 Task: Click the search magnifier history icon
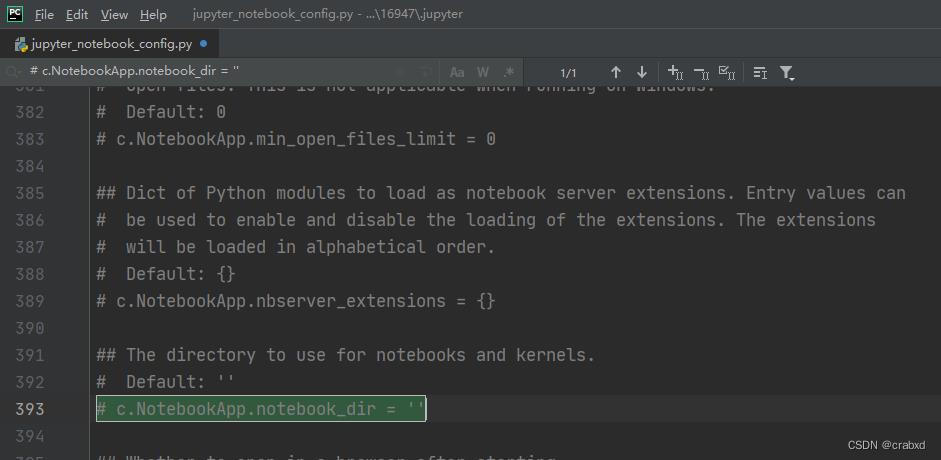(13, 72)
